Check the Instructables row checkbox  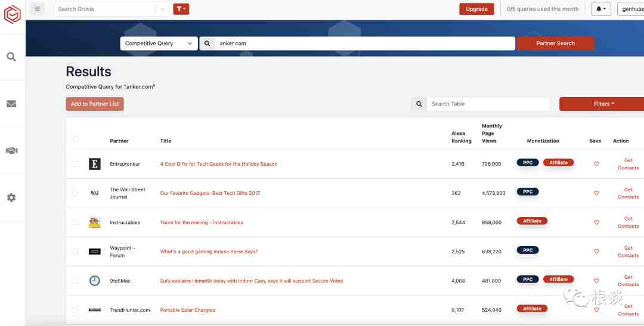click(x=75, y=222)
